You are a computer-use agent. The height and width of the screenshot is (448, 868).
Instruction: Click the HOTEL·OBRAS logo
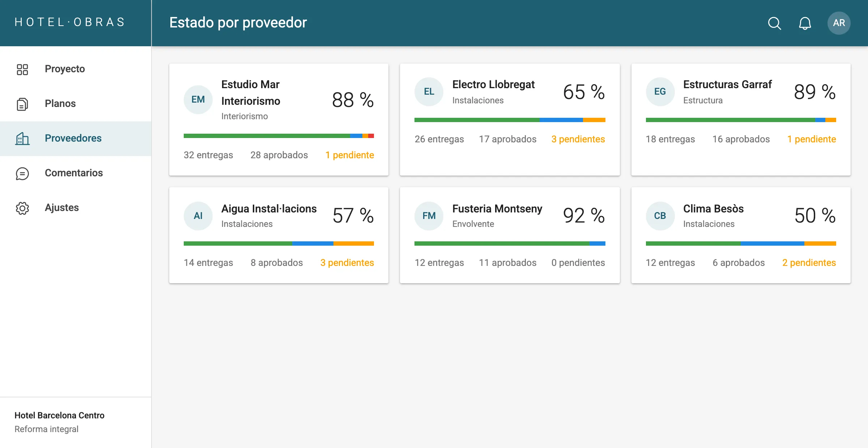[70, 22]
